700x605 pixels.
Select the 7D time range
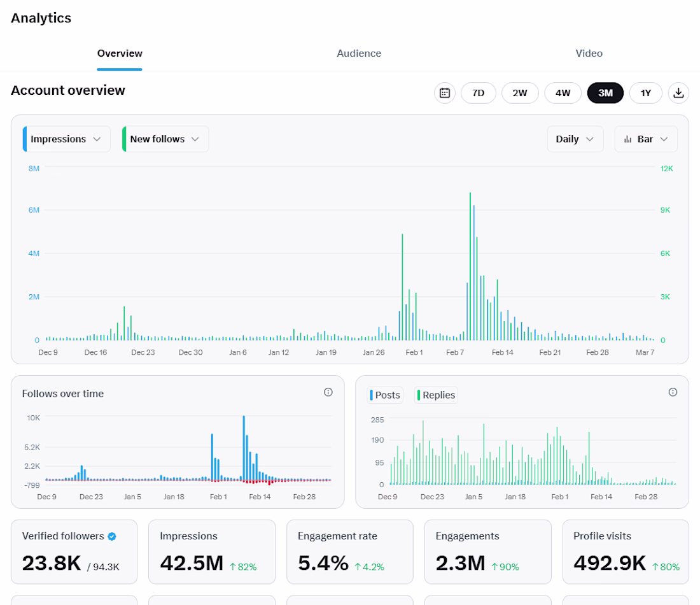point(478,93)
